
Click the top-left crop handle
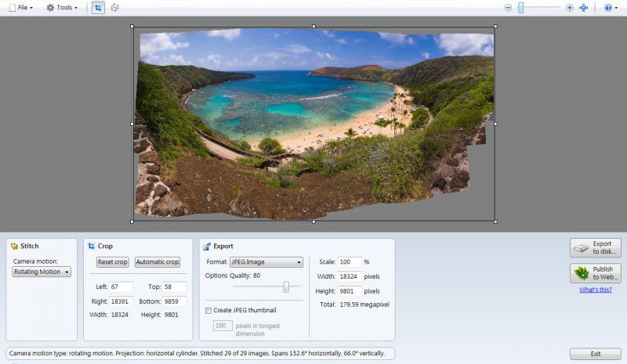coord(132,27)
